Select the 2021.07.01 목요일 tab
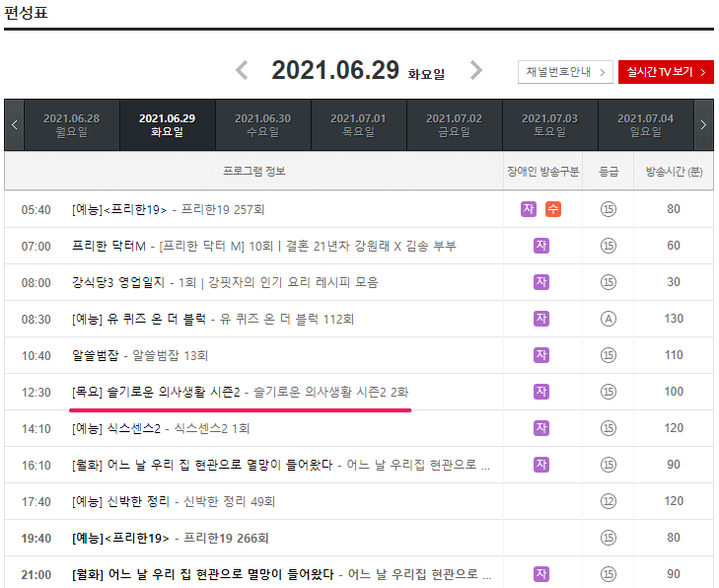 [x=359, y=124]
